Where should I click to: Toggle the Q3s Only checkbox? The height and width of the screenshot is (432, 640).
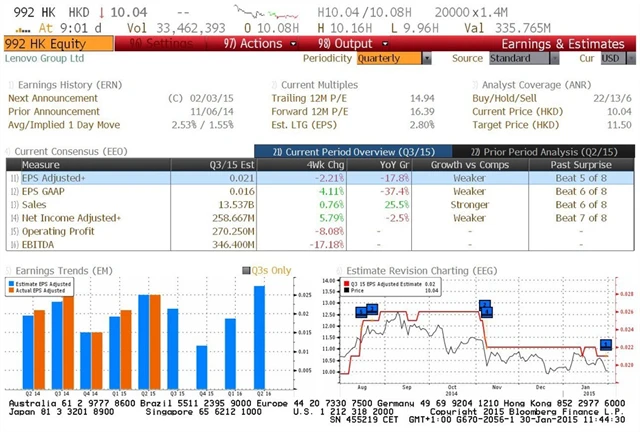tap(246, 269)
